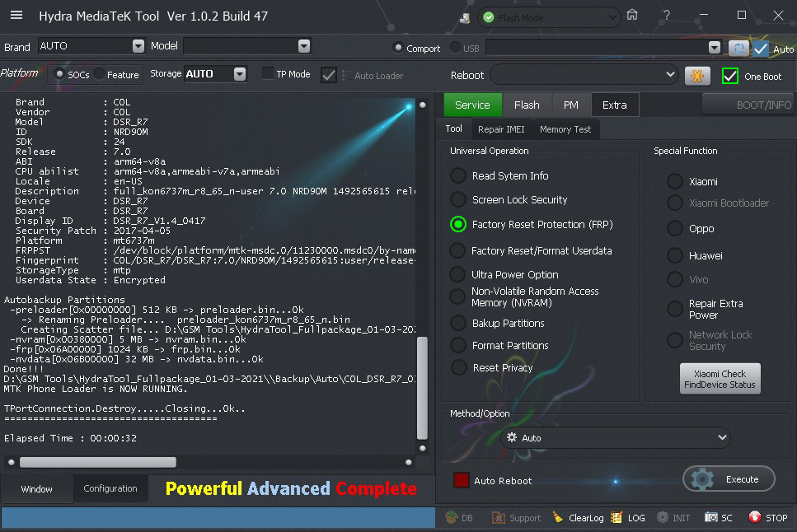Click the log horizontal scrollbar thumb
Viewport: 797px width, 532px height.
click(x=97, y=462)
